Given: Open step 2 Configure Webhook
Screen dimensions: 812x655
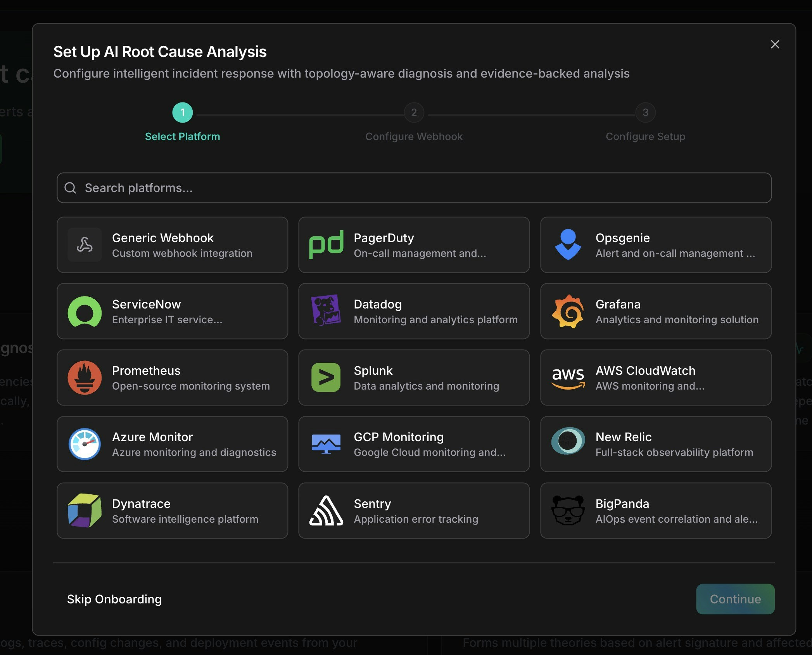Looking at the screenshot, I should (x=414, y=113).
